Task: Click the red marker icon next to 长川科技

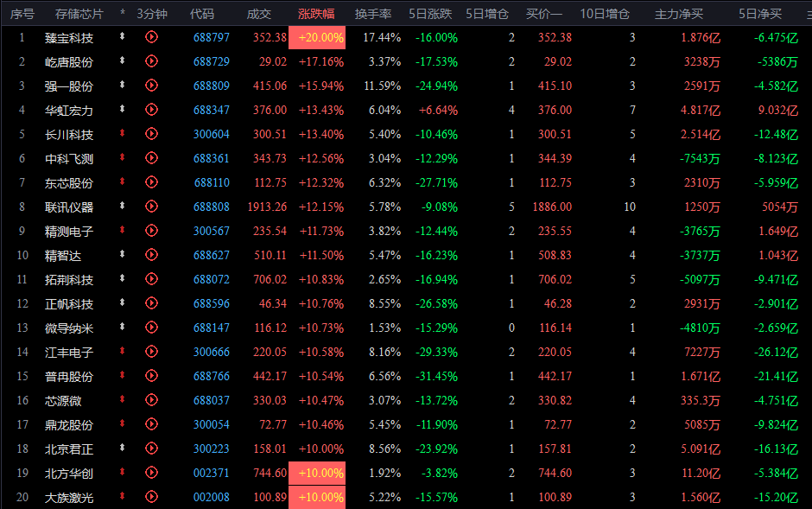Action: 122,133
